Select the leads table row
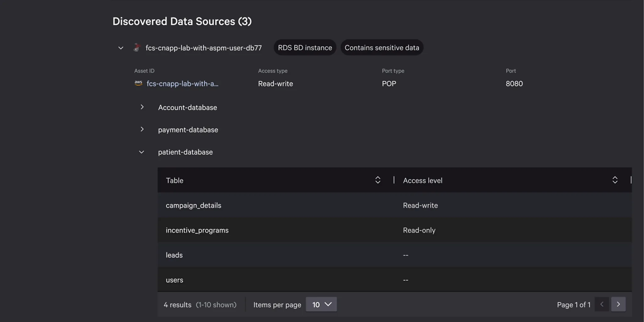This screenshot has width=644, height=322. point(395,255)
